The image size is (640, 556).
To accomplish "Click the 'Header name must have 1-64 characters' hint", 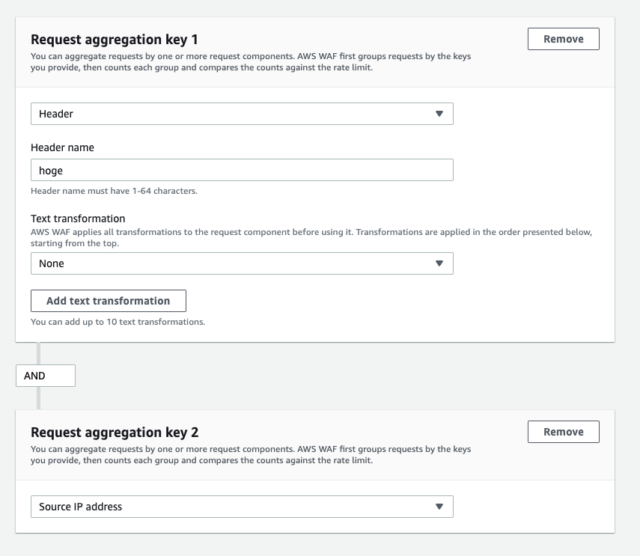I will [114, 191].
